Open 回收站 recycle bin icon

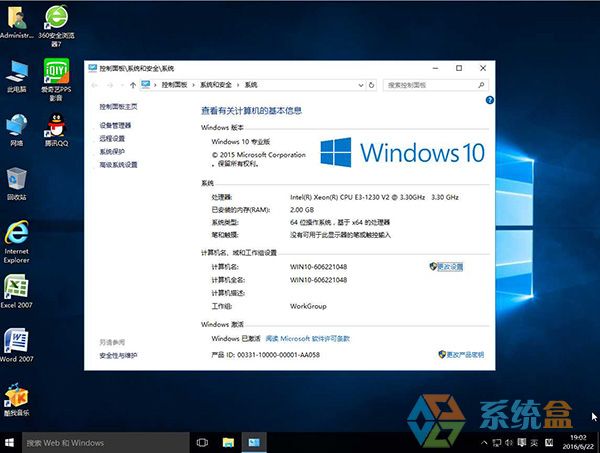(x=16, y=184)
